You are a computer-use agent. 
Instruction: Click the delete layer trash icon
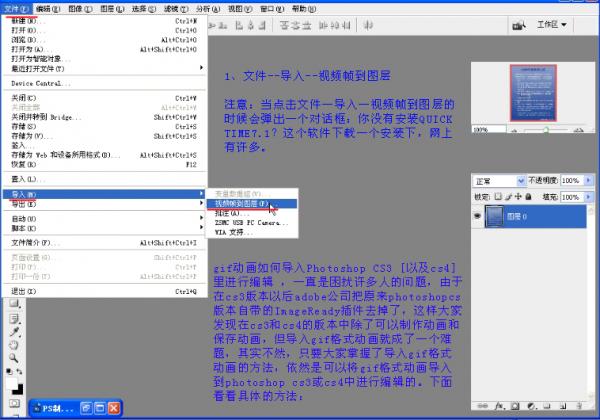click(x=579, y=406)
